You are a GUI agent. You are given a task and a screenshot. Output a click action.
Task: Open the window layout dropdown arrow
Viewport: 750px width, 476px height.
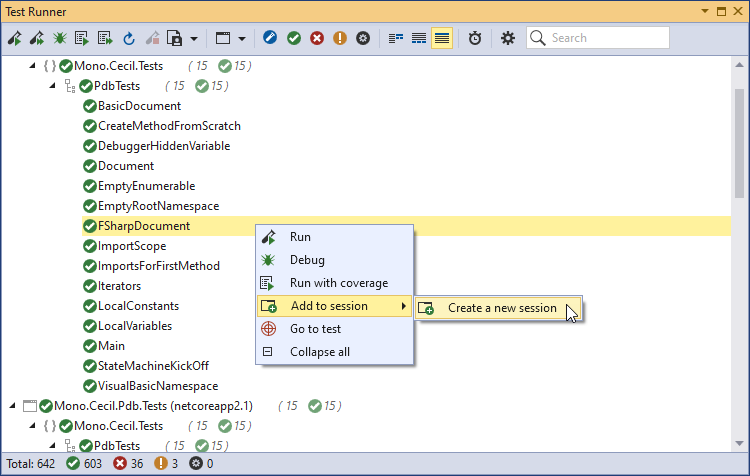click(x=242, y=39)
